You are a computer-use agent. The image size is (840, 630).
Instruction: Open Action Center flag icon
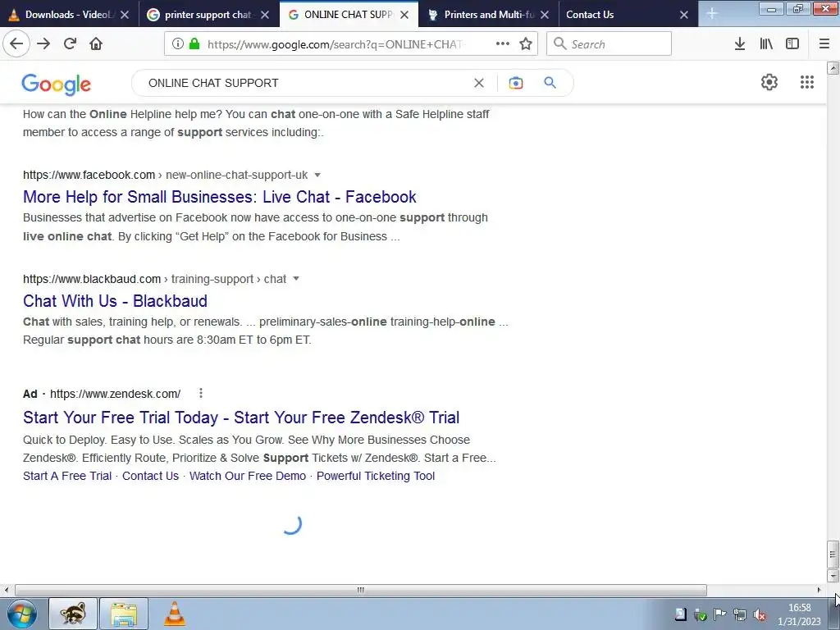(720, 614)
